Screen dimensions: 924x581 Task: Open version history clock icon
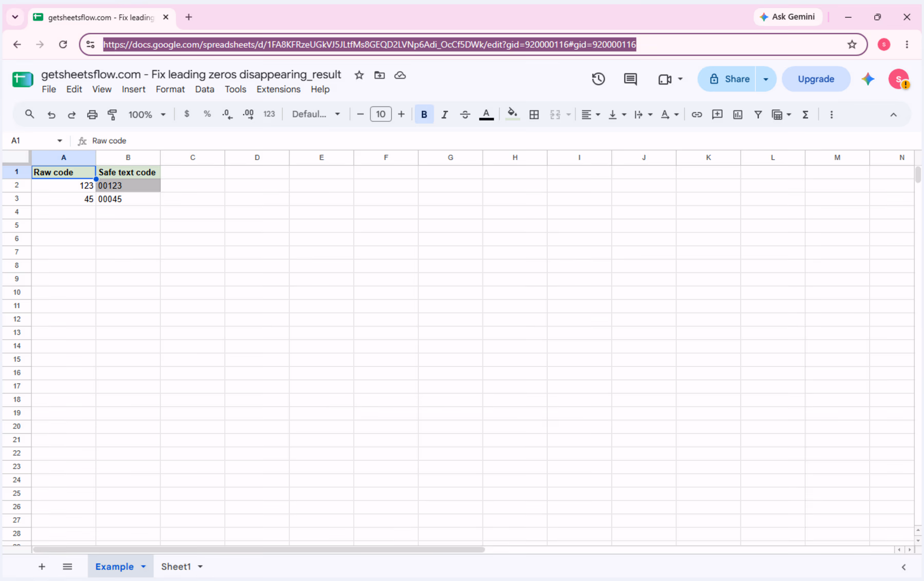click(598, 79)
